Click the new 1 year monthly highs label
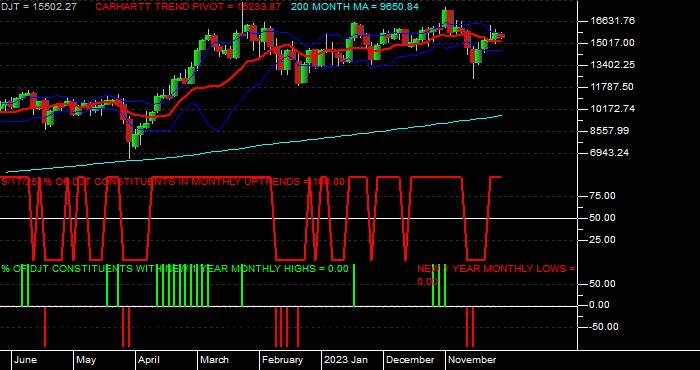 [x=175, y=269]
